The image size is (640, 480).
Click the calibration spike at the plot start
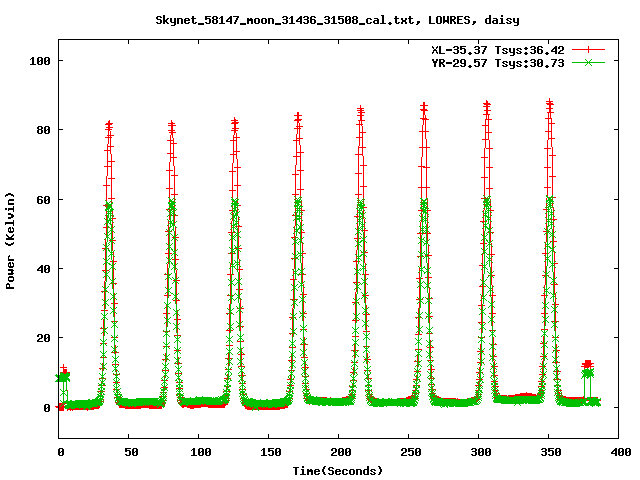pyautogui.click(x=63, y=375)
